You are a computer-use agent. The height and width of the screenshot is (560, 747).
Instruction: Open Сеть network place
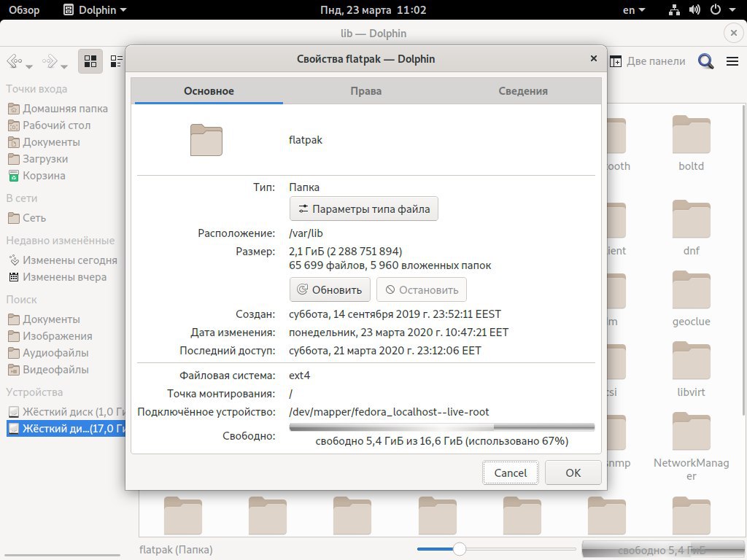27,217
